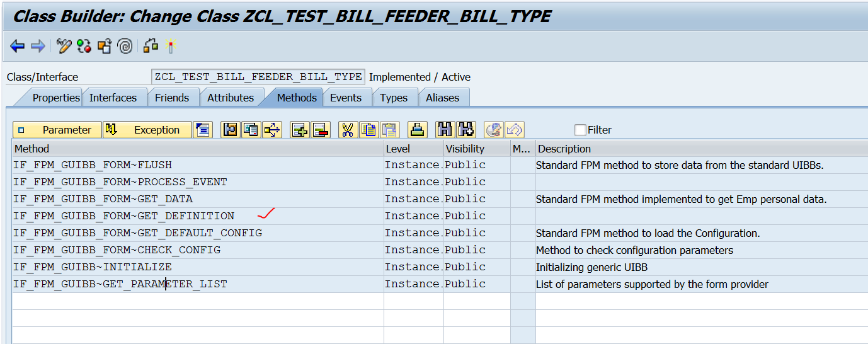
Task: Click empty Description cell of GET_DEFINITION row
Action: tap(702, 216)
